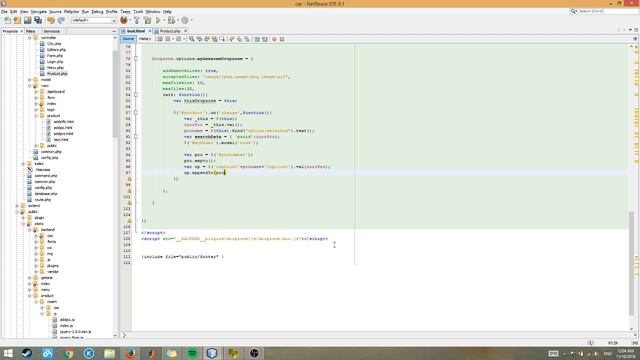Toggle code fold at line 87
Viewport: 640px width, 360px height.
click(136, 113)
